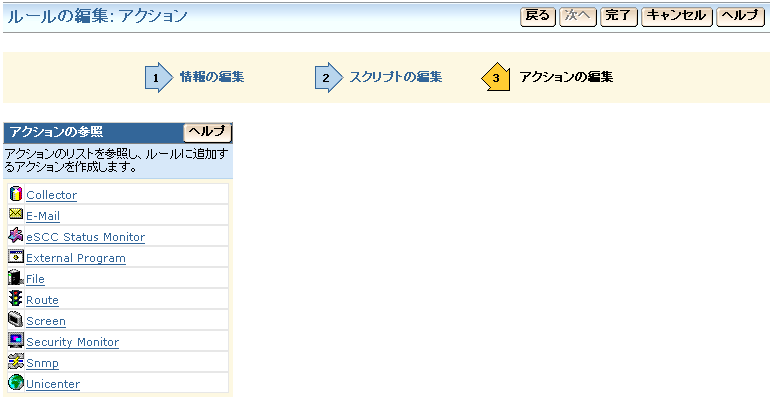Open the eSCC Status Monitor link

click(85, 238)
